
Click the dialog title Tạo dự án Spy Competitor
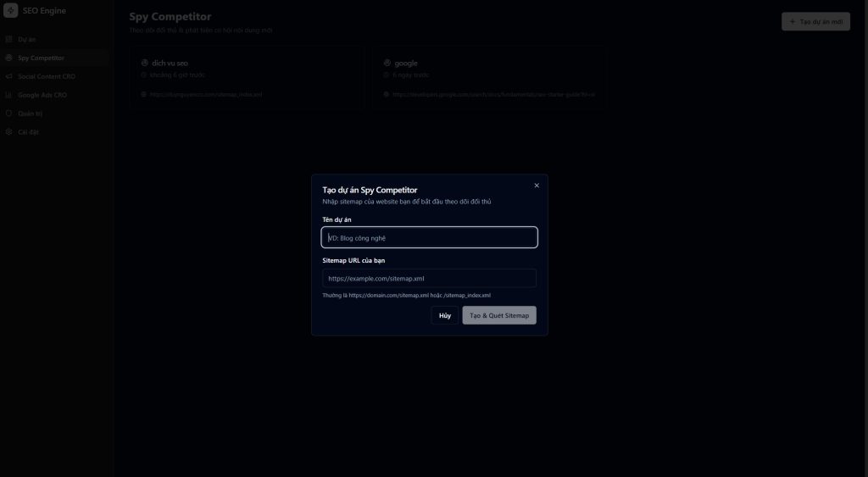370,190
